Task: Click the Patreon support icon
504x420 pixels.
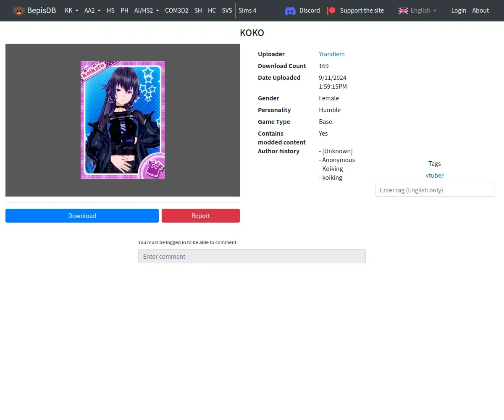Action: 331,10
